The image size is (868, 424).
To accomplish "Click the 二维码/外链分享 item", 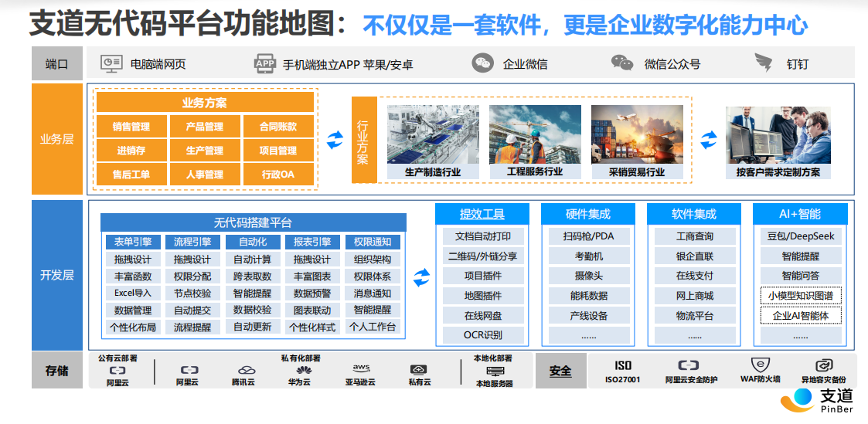I will 483,256.
